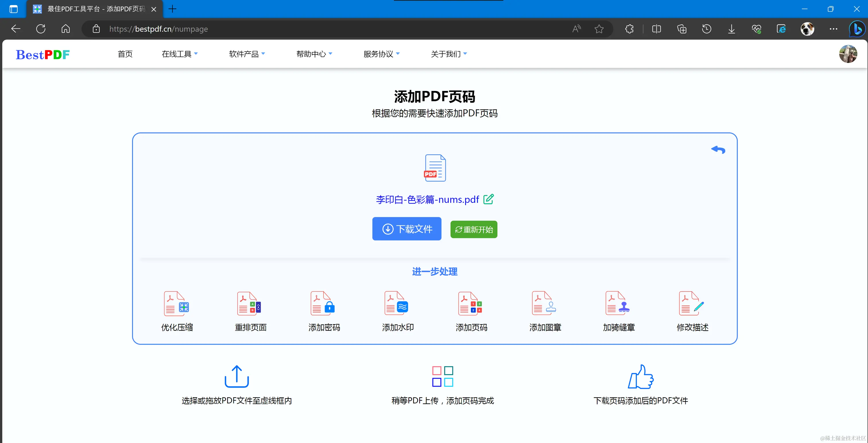Click the blue back arrow icon
This screenshot has height=443, width=868.
click(x=718, y=150)
